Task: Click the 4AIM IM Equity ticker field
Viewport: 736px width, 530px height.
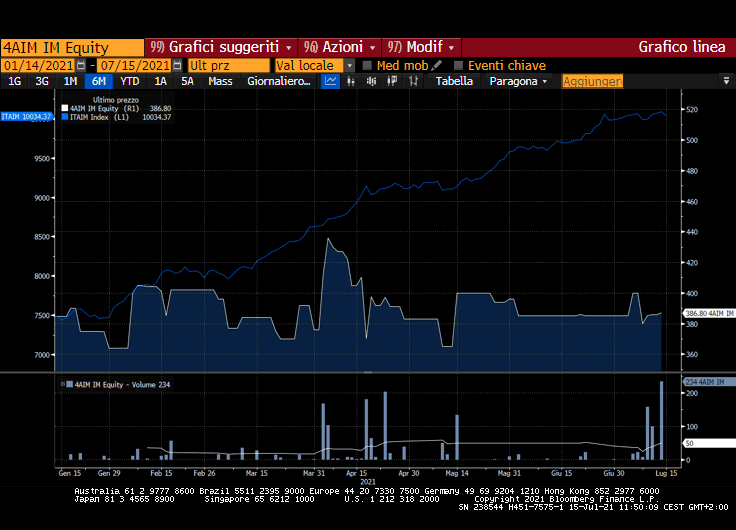Action: click(72, 47)
